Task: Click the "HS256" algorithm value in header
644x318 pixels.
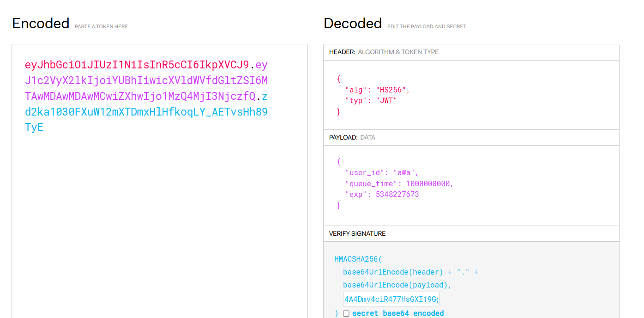Action: coord(392,90)
